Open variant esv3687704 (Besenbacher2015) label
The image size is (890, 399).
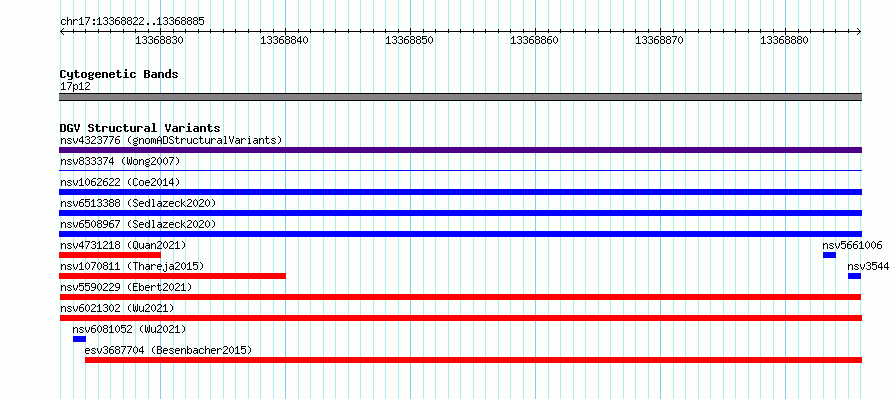click(x=168, y=350)
